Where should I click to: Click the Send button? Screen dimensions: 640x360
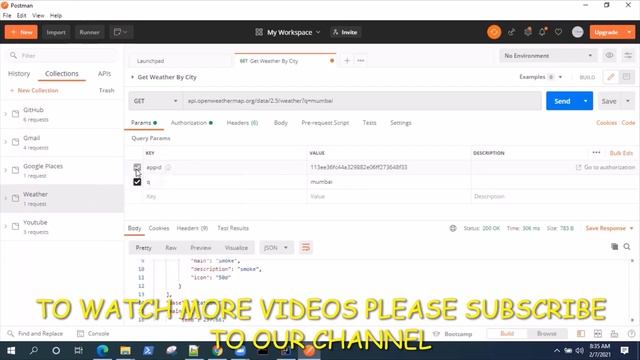pos(562,101)
